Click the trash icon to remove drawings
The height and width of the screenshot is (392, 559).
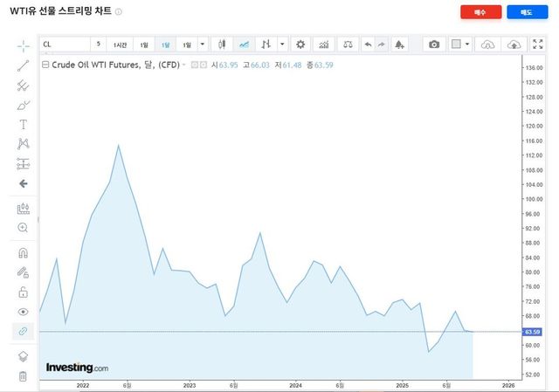pos(23,376)
